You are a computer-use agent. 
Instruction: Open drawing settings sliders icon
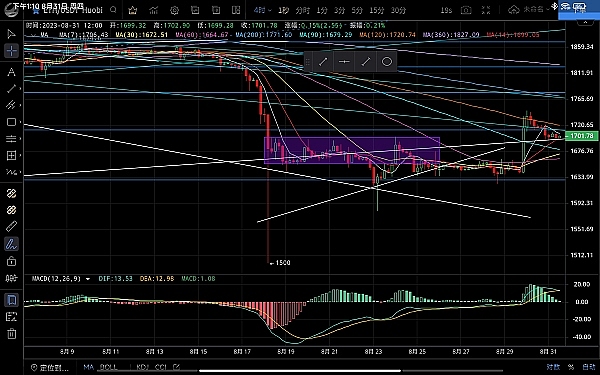coord(11,278)
